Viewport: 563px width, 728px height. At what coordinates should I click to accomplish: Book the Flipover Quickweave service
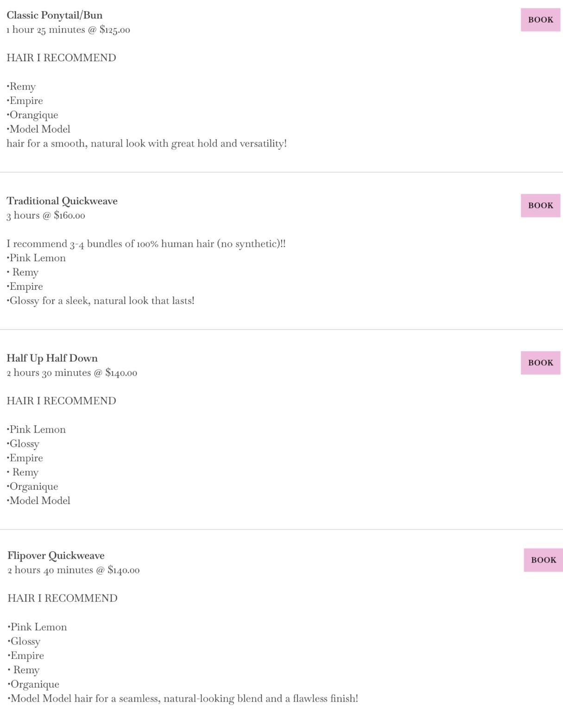(543, 560)
